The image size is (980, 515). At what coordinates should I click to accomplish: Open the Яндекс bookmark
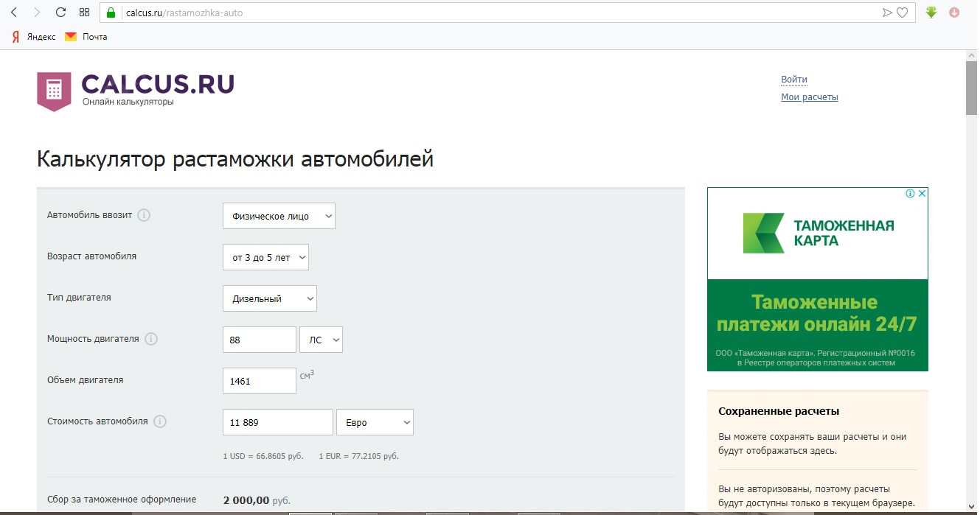(34, 37)
